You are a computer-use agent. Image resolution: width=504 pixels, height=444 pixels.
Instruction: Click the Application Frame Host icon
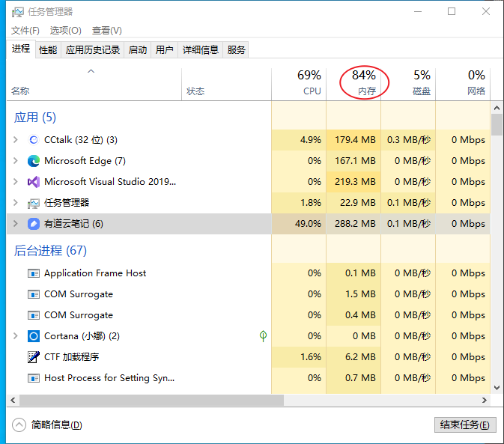34,273
